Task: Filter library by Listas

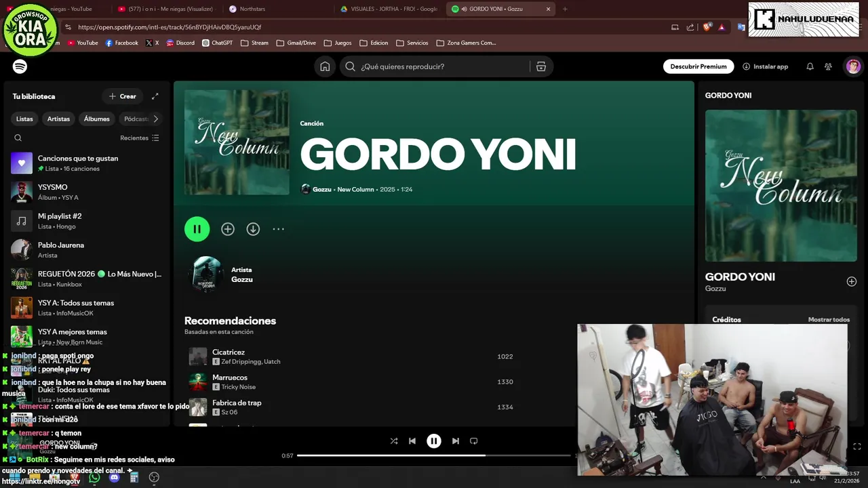Action: 24,119
